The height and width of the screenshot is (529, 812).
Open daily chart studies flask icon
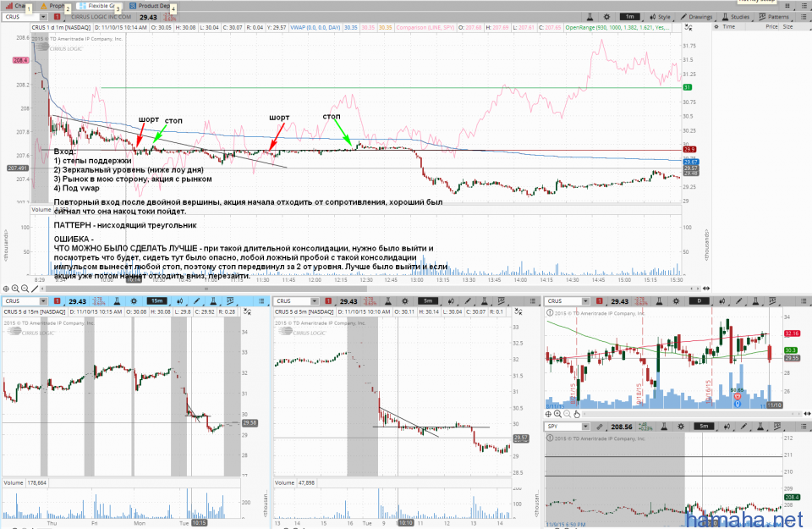[x=755, y=301]
